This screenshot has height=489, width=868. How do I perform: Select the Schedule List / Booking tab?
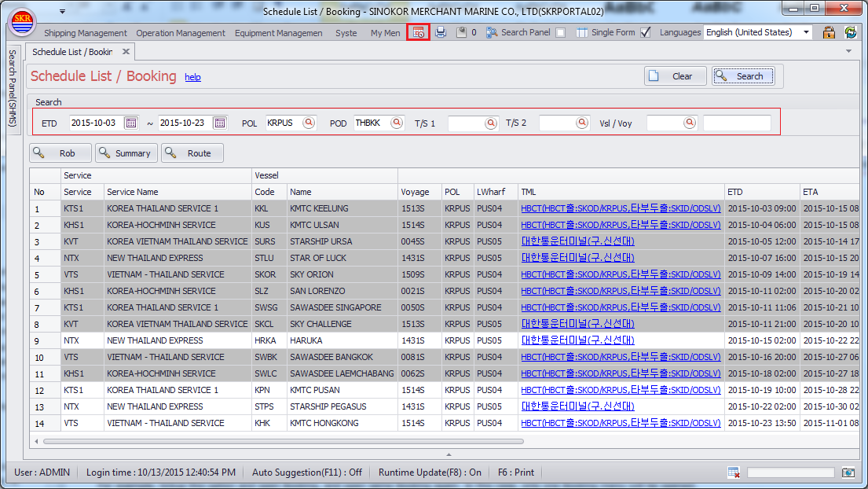(72, 52)
